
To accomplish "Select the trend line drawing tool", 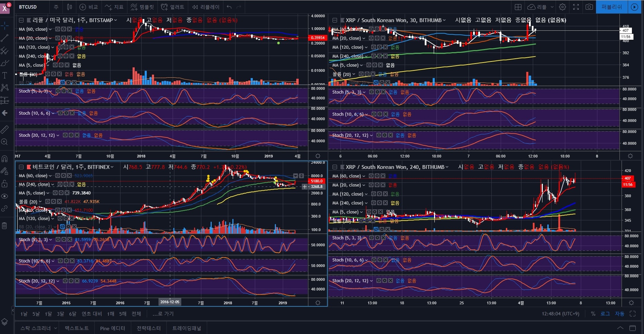I will (x=5, y=38).
